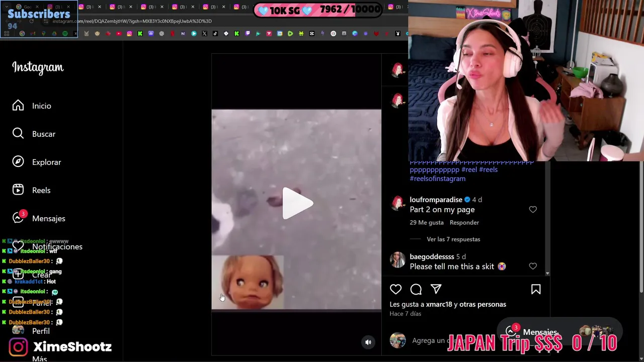
Task: Select Reels menu label
Action: 41,190
